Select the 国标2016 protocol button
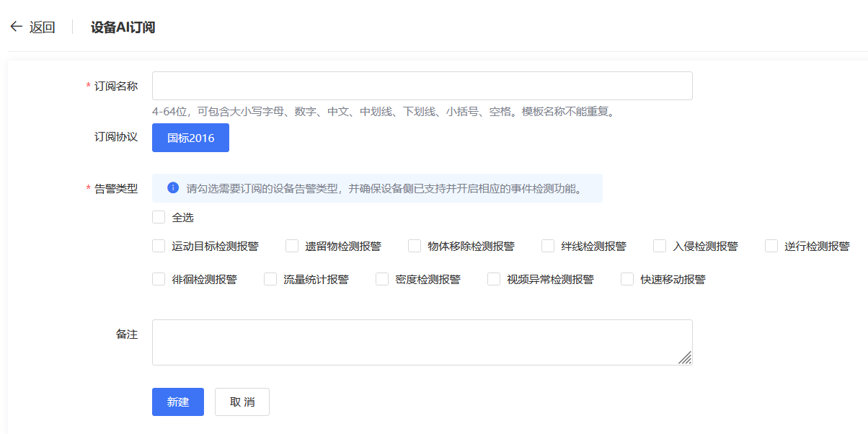 pos(190,138)
